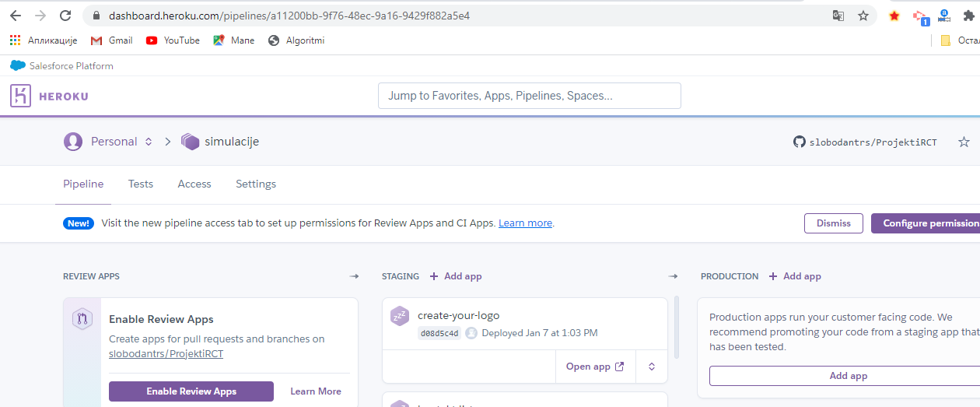
Task: Click Add app next to Production heading
Action: [x=795, y=276]
